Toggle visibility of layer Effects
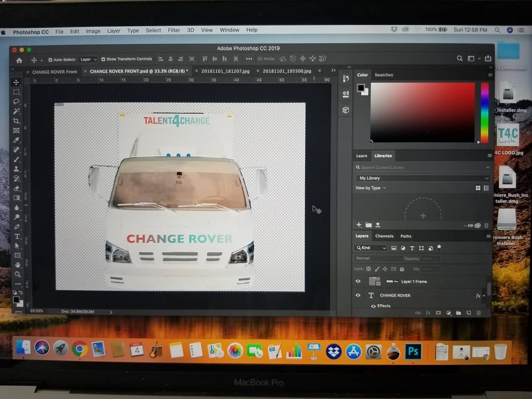This screenshot has height=399, width=532. pyautogui.click(x=373, y=306)
